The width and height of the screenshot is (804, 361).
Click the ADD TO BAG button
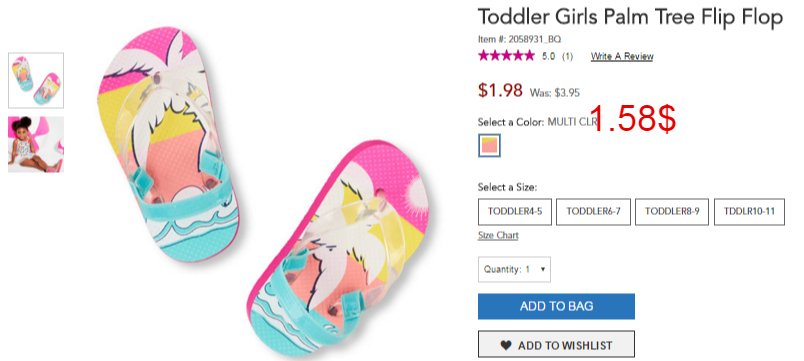(x=556, y=306)
